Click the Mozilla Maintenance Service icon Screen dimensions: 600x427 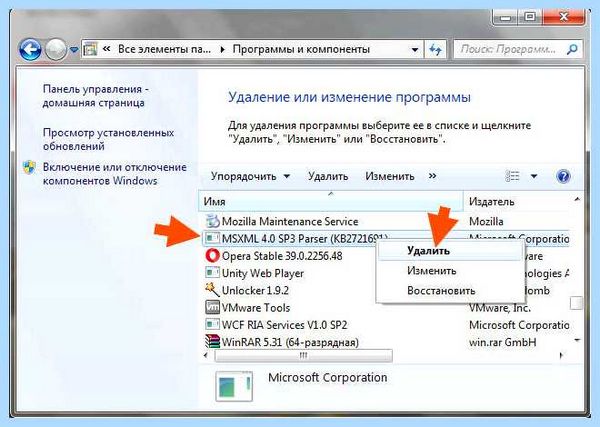[212, 222]
